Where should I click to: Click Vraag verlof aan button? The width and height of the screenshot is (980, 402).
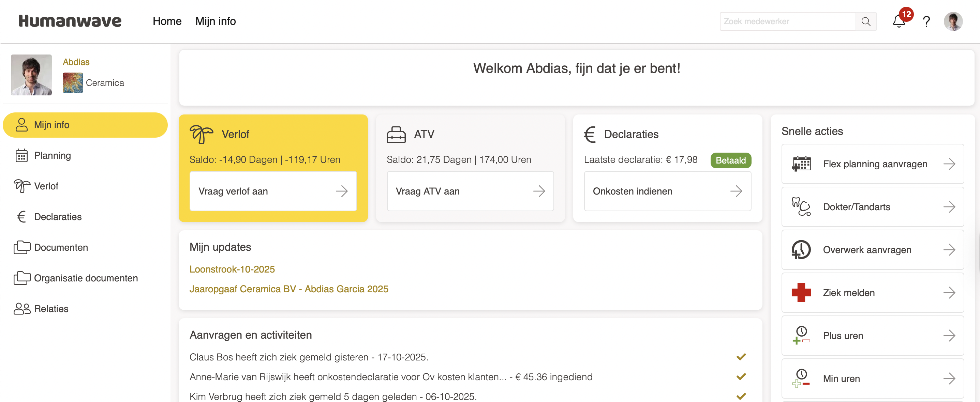[273, 191]
